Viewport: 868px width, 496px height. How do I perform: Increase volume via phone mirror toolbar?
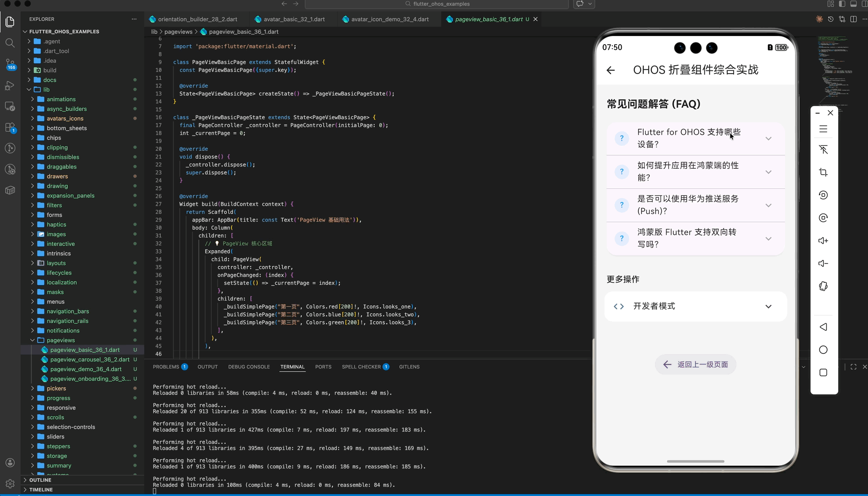tap(823, 241)
